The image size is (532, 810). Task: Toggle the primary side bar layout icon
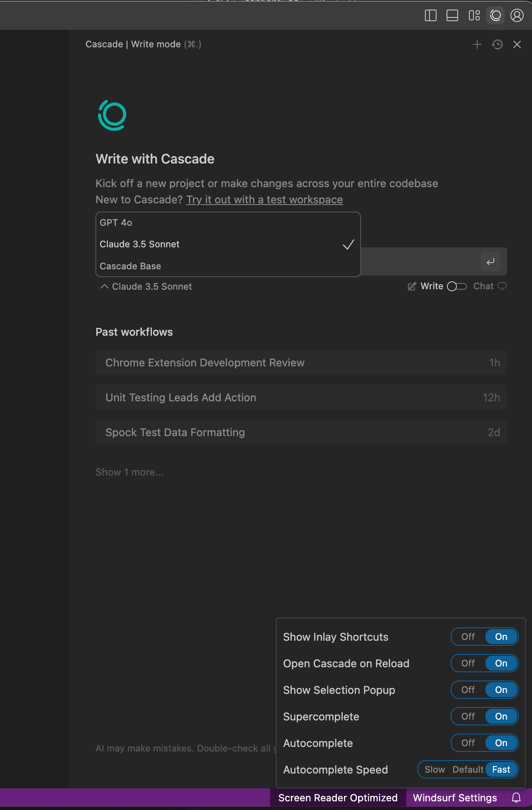click(431, 16)
